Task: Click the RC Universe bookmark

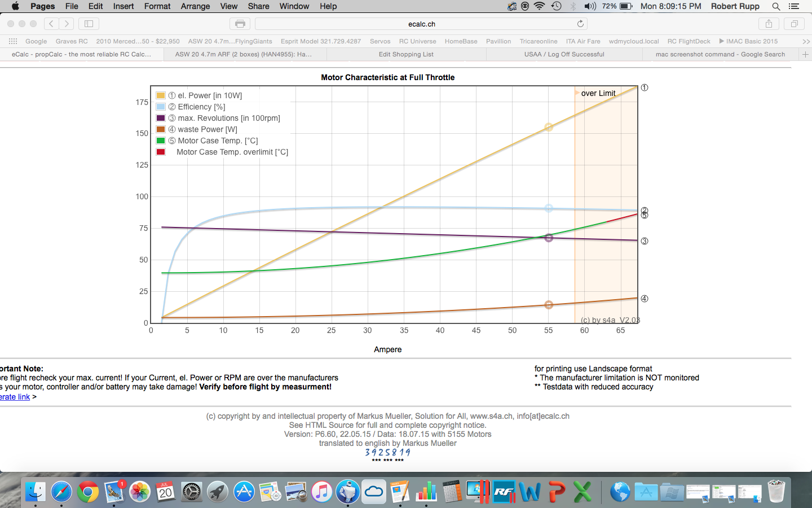Action: (x=417, y=41)
